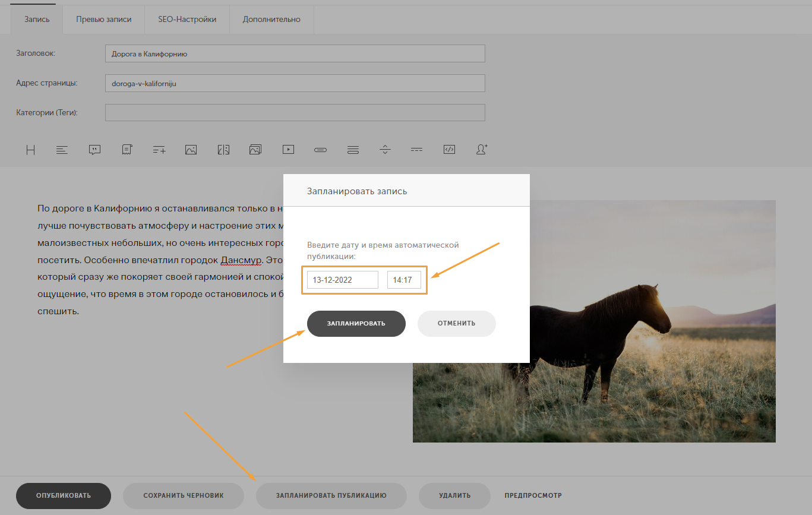Add an author block with person-plus icon
The height and width of the screenshot is (515, 812).
pos(482,150)
